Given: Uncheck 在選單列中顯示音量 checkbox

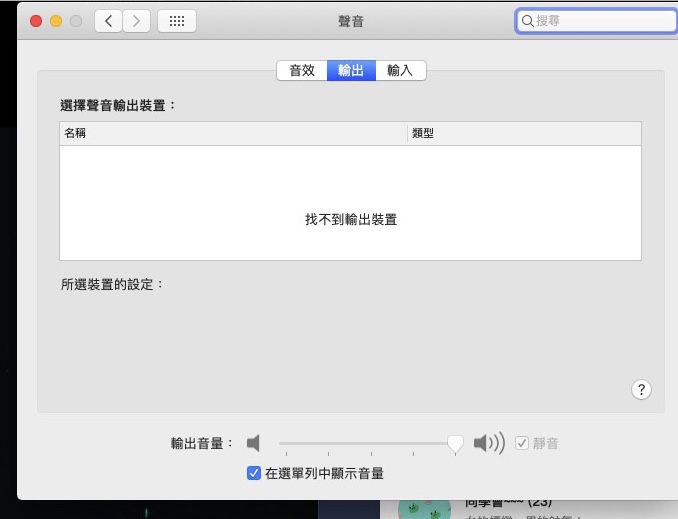Looking at the screenshot, I should coord(254,473).
